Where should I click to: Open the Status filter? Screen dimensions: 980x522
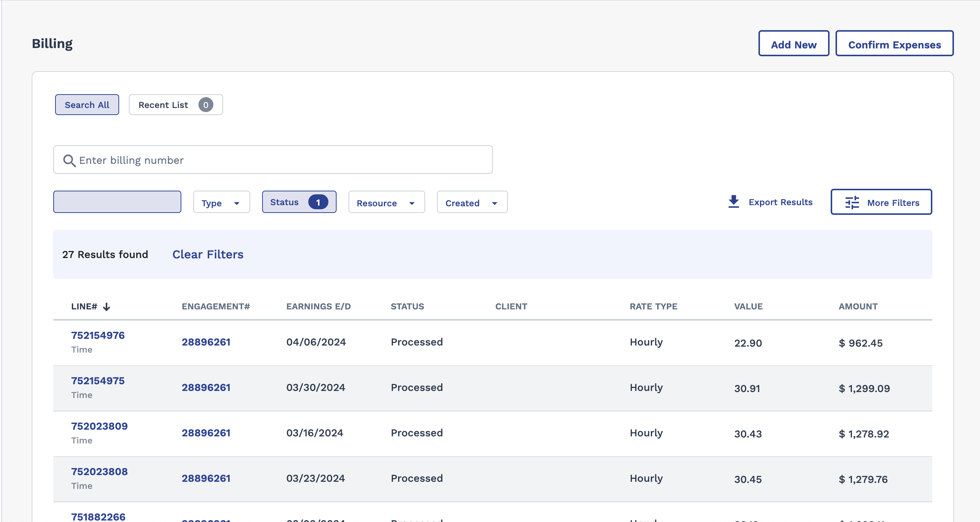[284, 202]
